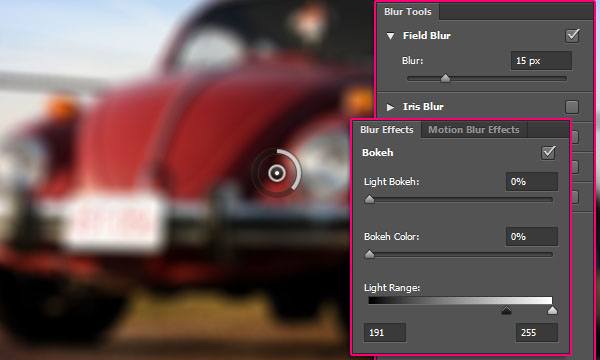Click the Blur slider handle
Image resolution: width=600 pixels, height=360 pixels.
(x=445, y=78)
